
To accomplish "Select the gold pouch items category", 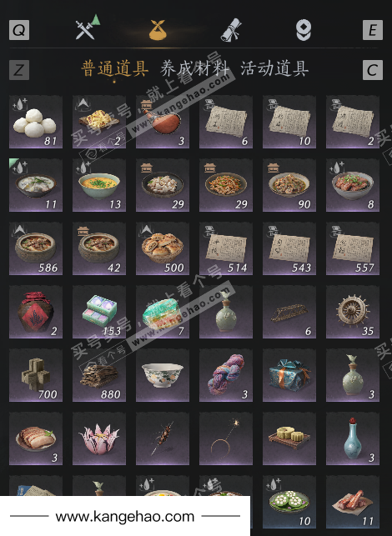I will click(x=158, y=30).
